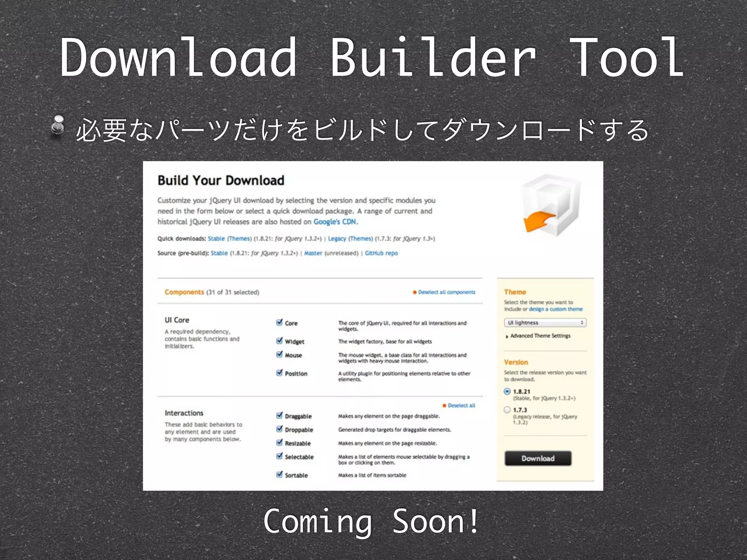
Task: Click the jQuery UI download box logo
Action: click(x=551, y=205)
